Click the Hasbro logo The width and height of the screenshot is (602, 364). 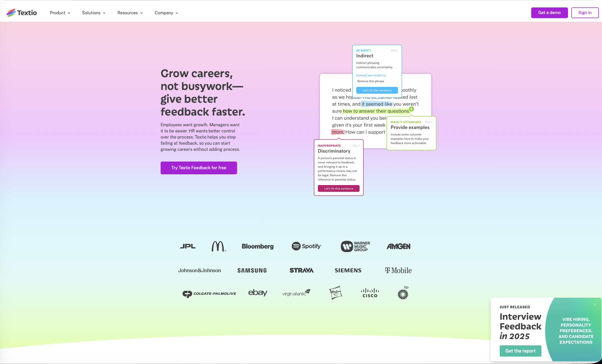click(336, 292)
